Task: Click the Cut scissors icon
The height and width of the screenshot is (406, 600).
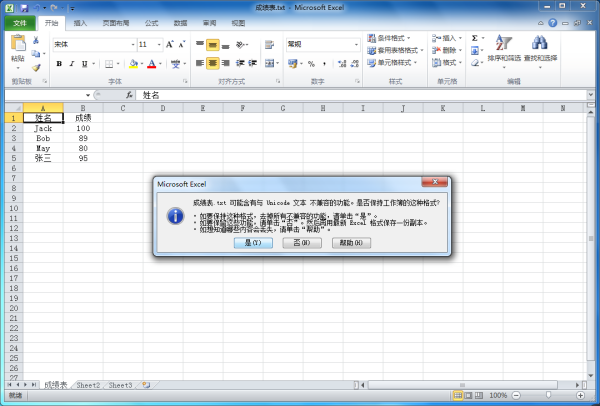Action: point(36,40)
